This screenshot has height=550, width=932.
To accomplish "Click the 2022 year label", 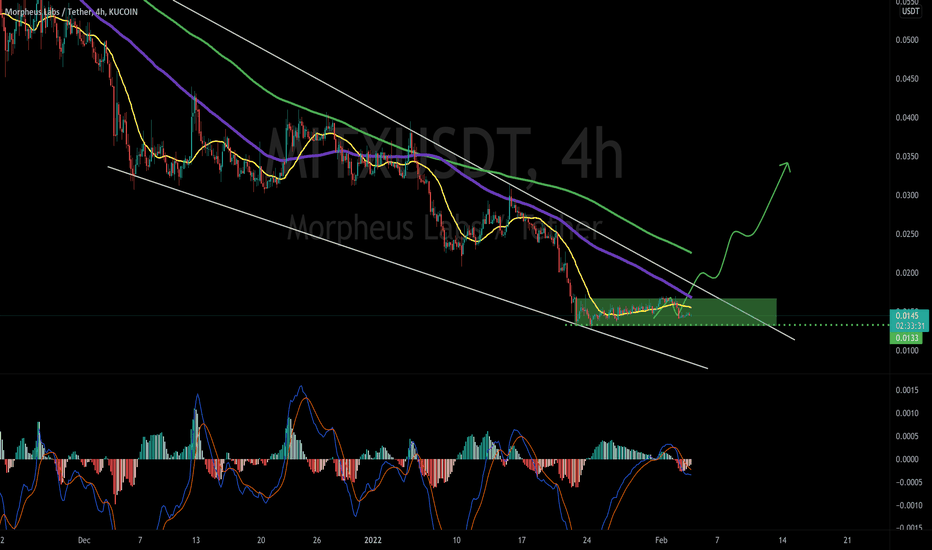I will [x=373, y=540].
